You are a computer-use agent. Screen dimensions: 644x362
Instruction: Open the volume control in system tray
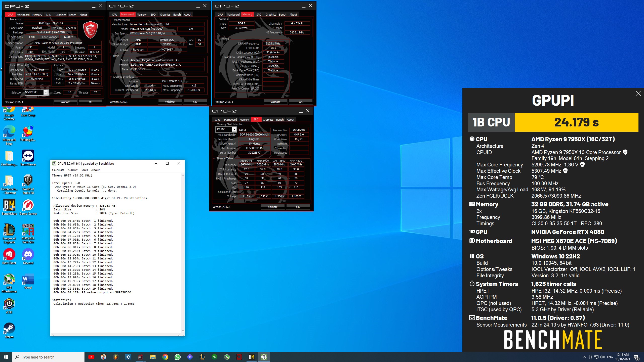602,357
